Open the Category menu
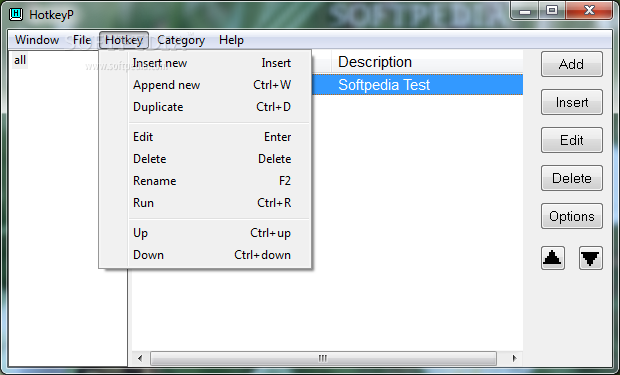The height and width of the screenshot is (375, 620). pos(181,40)
